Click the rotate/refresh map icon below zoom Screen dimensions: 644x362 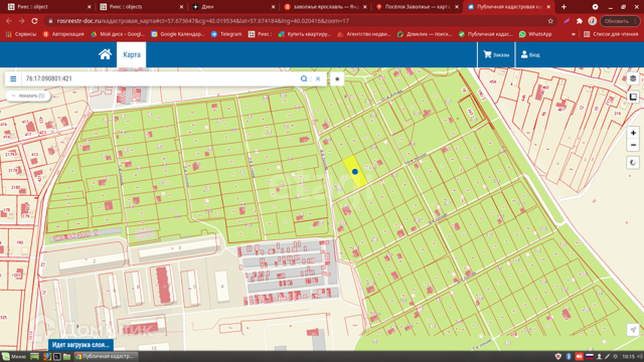(x=633, y=163)
